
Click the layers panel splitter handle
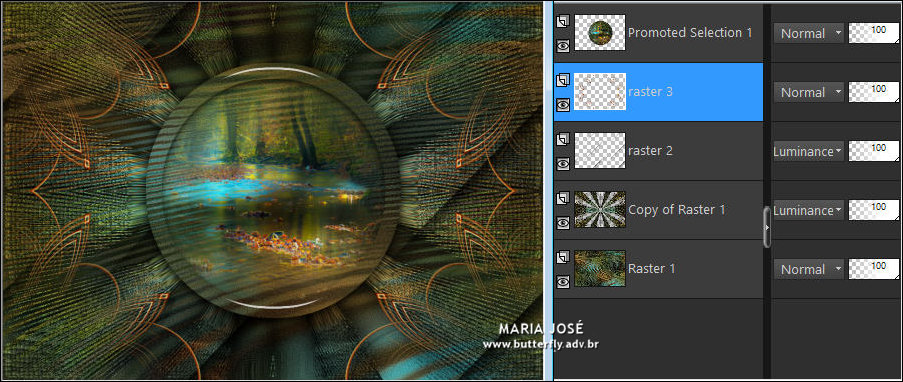(767, 228)
